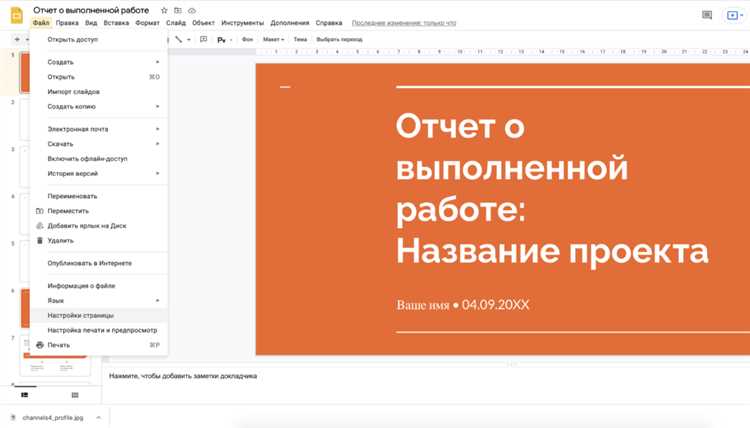Choose Настройки страницы menu entry
750x428 pixels.
coord(99,315)
